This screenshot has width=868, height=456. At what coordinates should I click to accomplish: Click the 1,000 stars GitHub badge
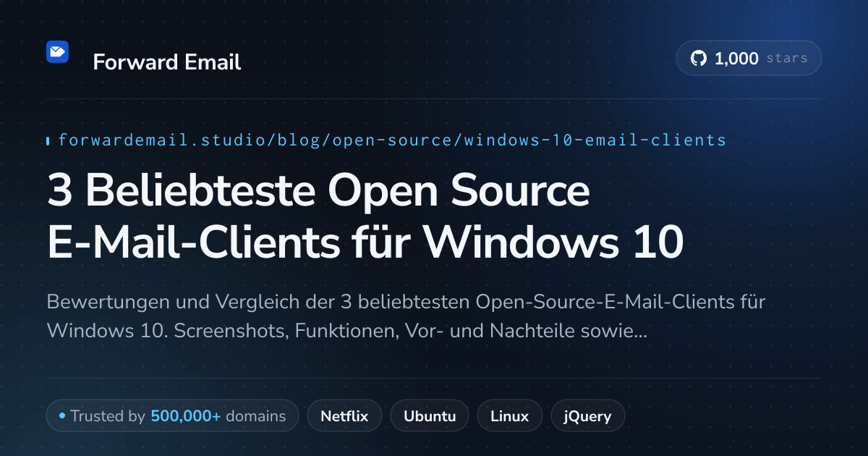[x=749, y=58]
